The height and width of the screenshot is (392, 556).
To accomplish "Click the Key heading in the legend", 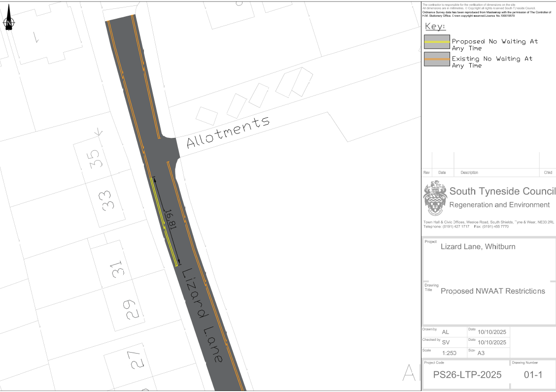I will tap(435, 26).
